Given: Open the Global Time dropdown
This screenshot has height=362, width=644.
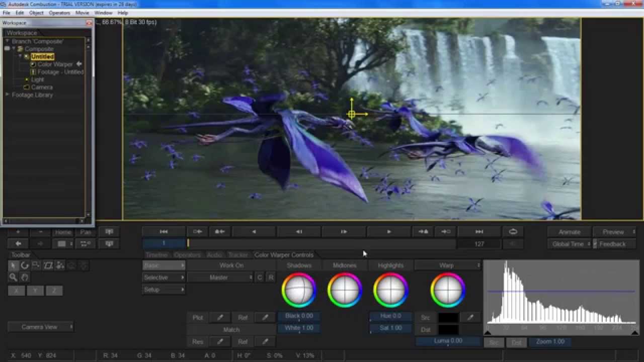Looking at the screenshot, I should click(x=569, y=244).
